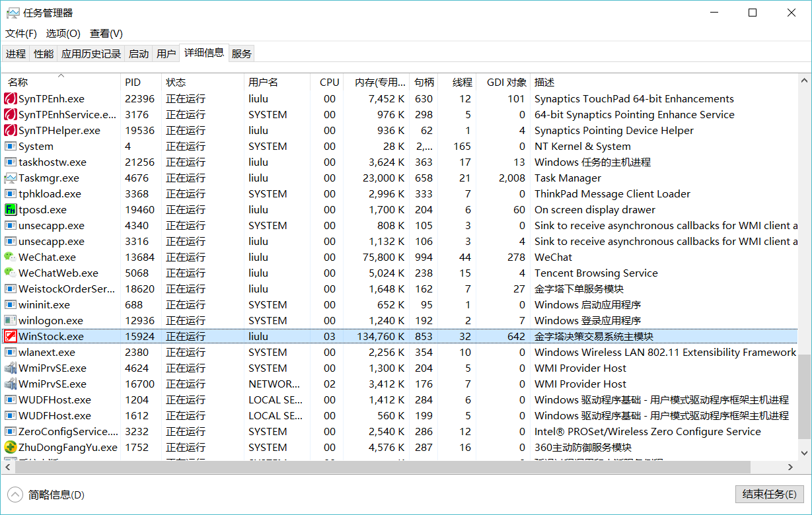812x515 pixels.
Task: Click the 结束任务(E) button
Action: point(769,495)
